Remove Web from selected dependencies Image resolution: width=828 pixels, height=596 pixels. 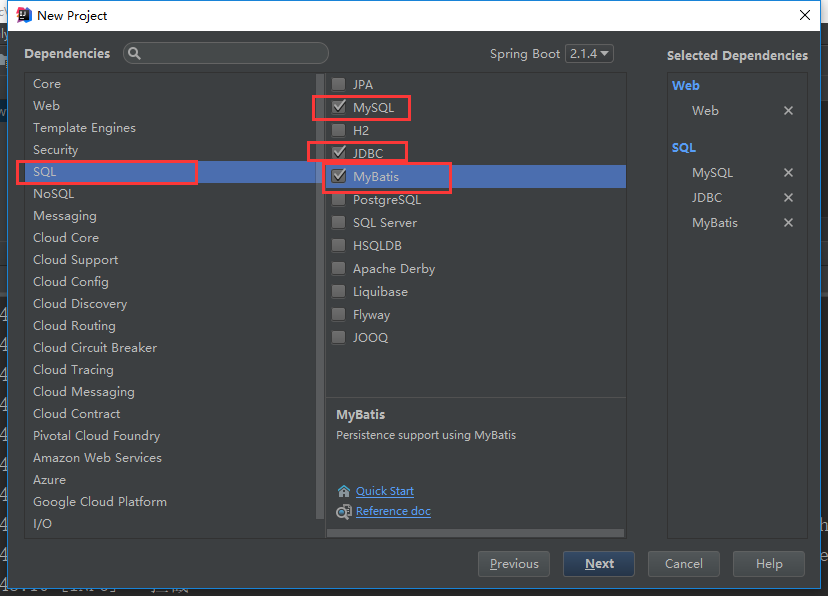click(x=788, y=110)
